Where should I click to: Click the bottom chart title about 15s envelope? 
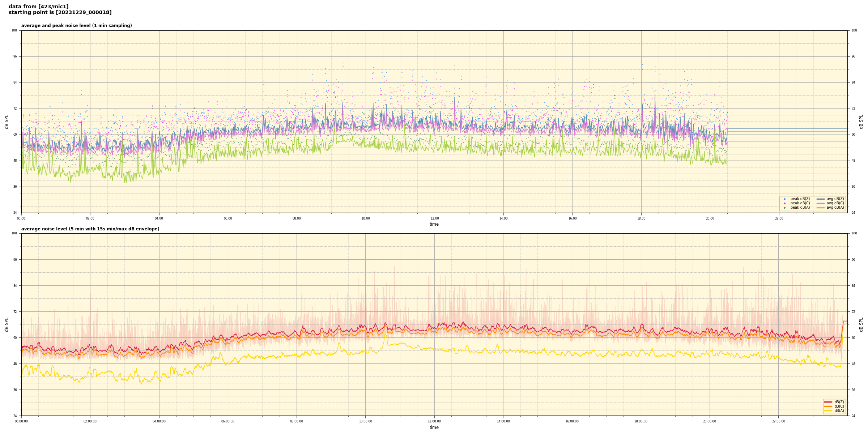pos(90,229)
